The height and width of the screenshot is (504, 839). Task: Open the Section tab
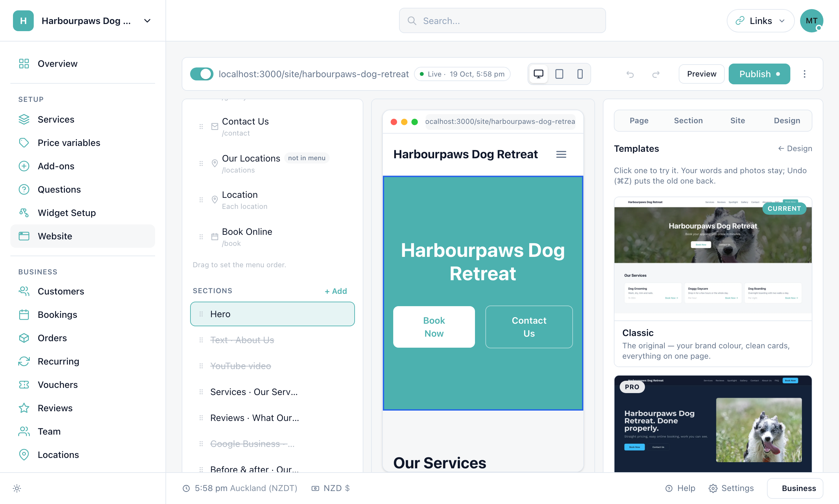pos(688,121)
